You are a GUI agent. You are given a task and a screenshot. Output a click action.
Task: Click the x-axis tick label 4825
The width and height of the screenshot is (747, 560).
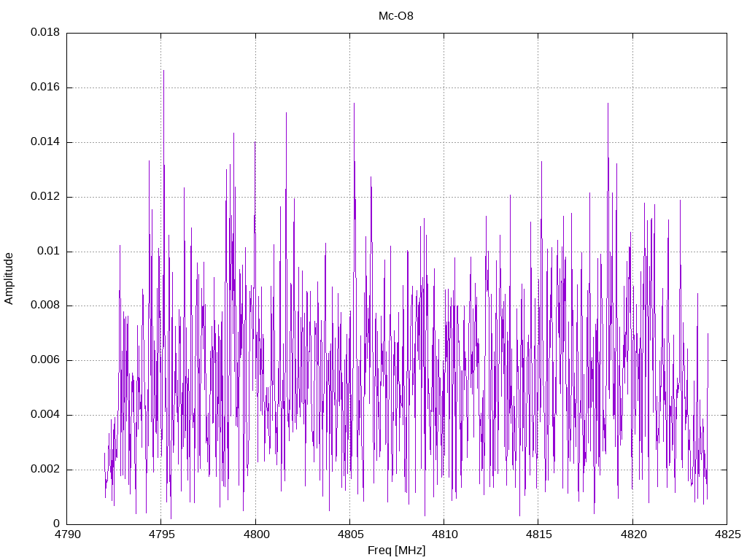pyautogui.click(x=727, y=534)
